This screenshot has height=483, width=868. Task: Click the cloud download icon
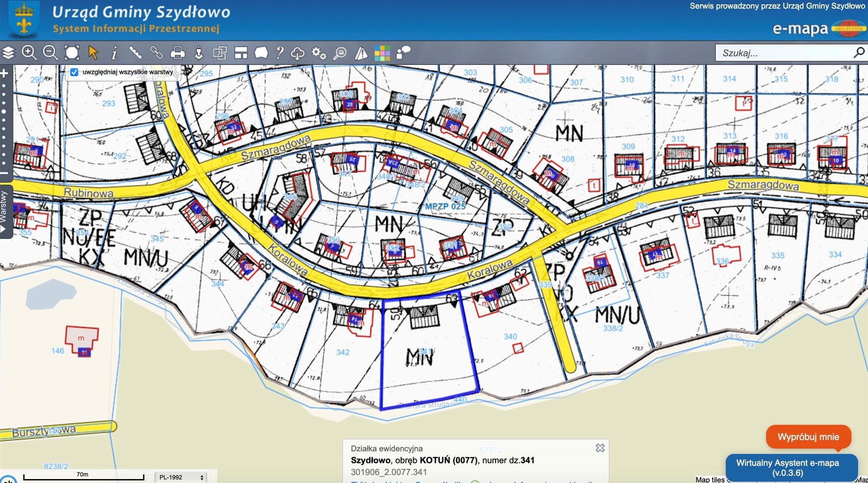point(297,53)
